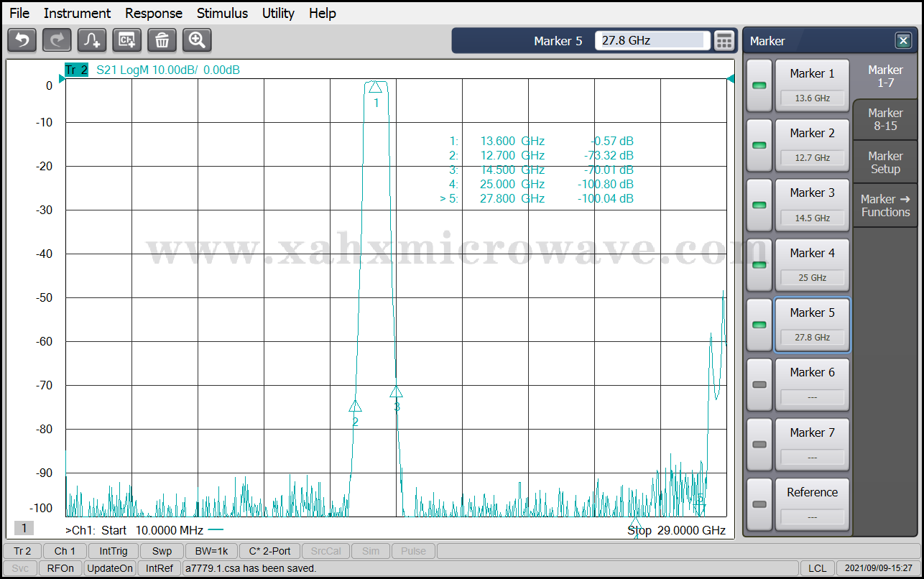This screenshot has height=579, width=924.
Task: Enable Marker 6 indicator toggle
Action: pos(759,384)
